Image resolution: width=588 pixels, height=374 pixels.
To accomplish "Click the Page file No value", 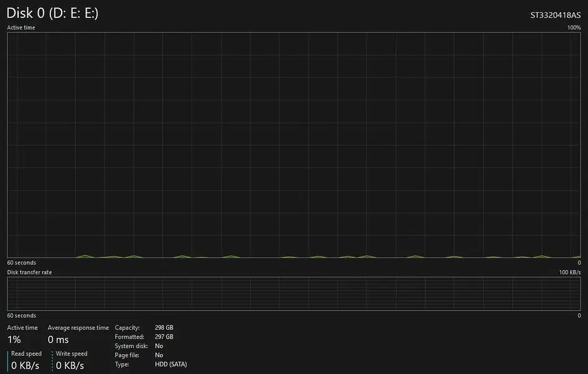I will [x=159, y=355].
